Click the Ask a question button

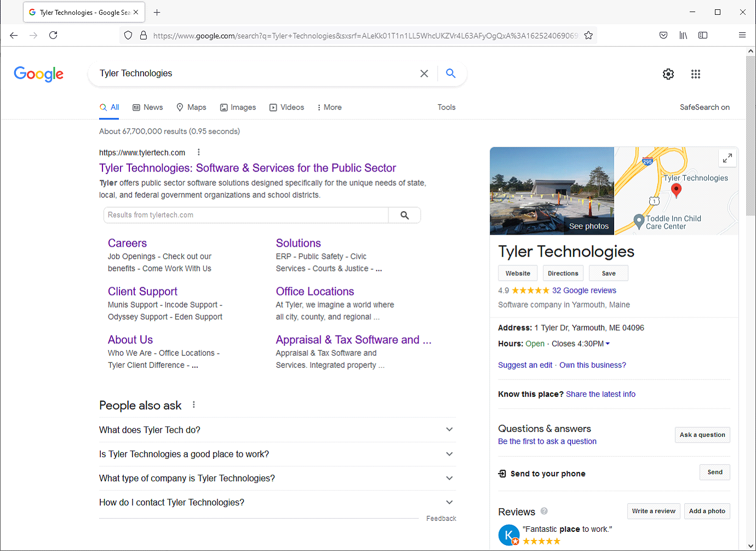click(x=702, y=435)
